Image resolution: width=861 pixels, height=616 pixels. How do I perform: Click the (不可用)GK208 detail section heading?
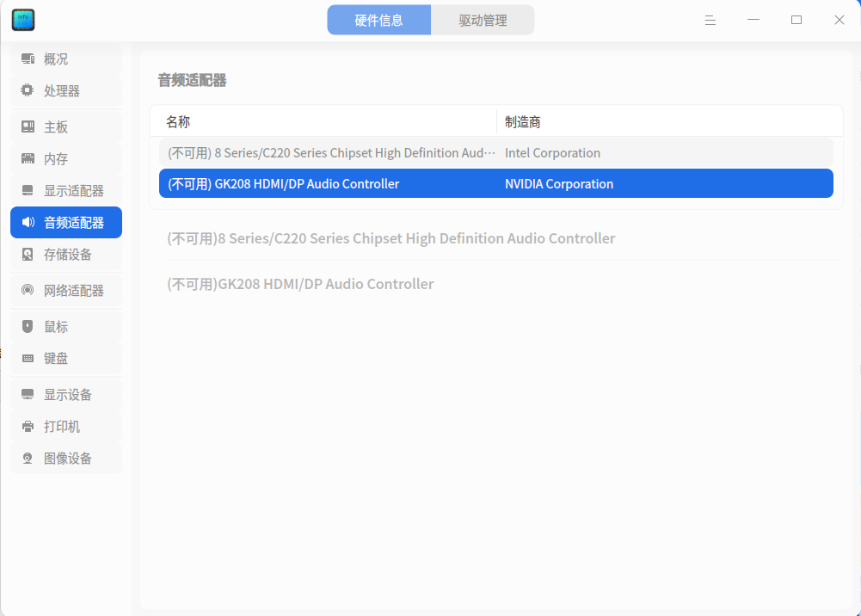300,284
